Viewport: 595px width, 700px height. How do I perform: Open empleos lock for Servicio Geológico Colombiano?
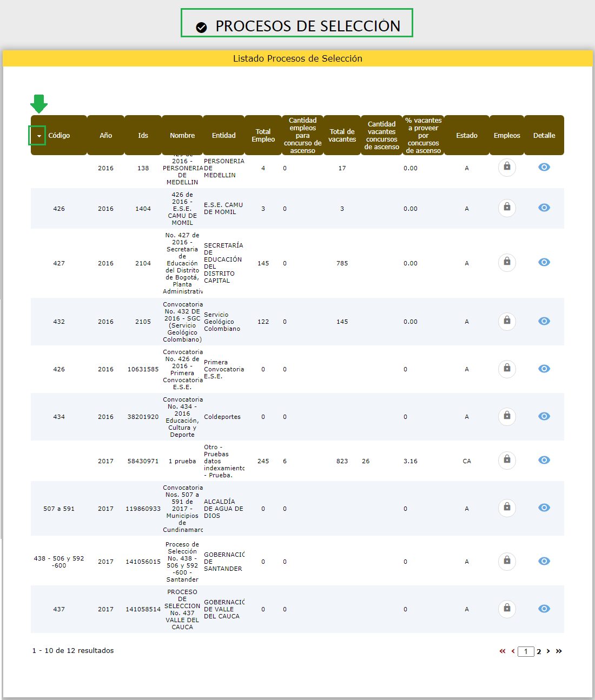(x=507, y=321)
